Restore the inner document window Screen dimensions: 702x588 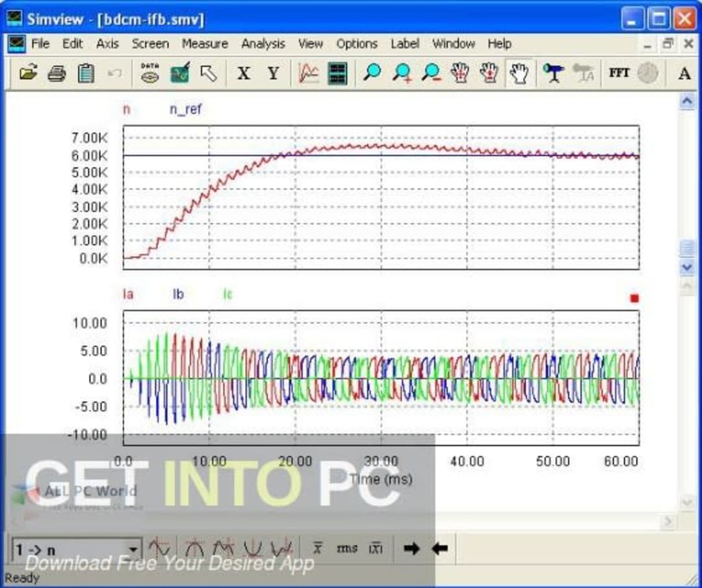tap(668, 44)
